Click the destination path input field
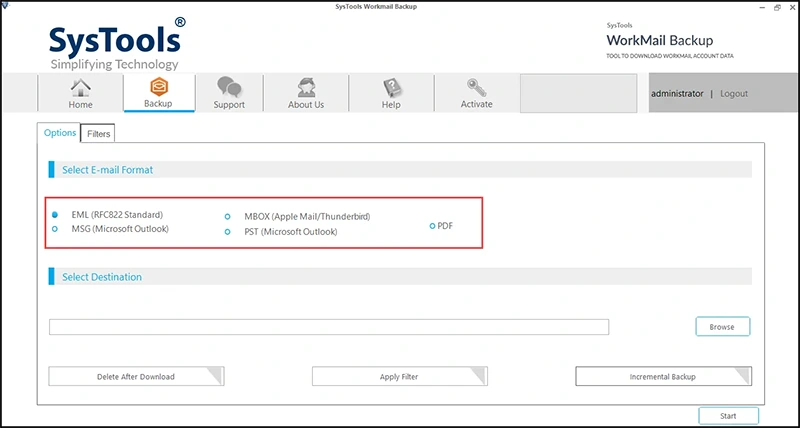The width and height of the screenshot is (800, 428). pos(329,327)
